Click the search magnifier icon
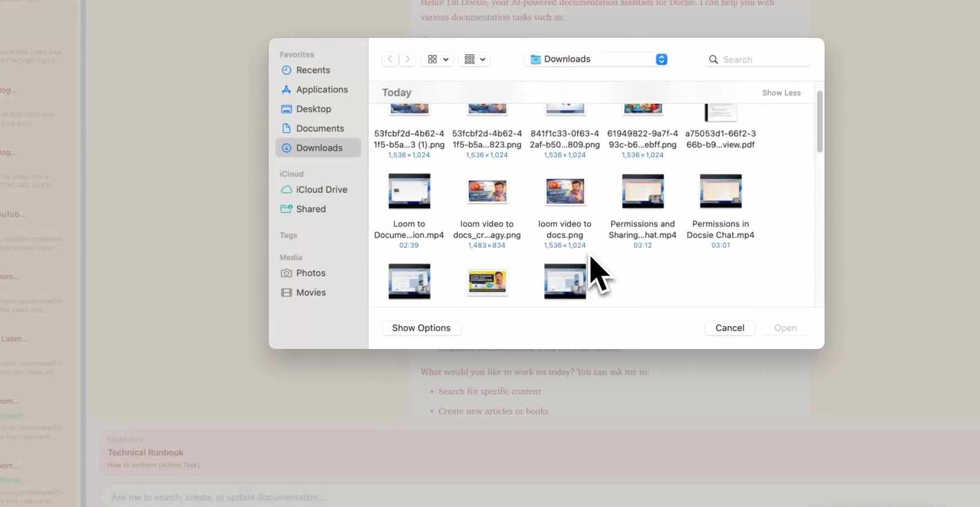The height and width of the screenshot is (507, 980). click(714, 60)
